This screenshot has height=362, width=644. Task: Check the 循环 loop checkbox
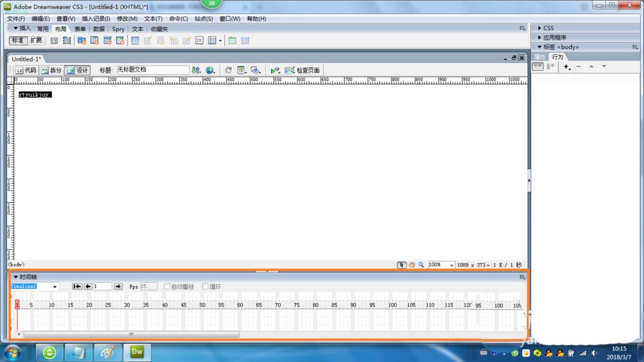(205, 287)
